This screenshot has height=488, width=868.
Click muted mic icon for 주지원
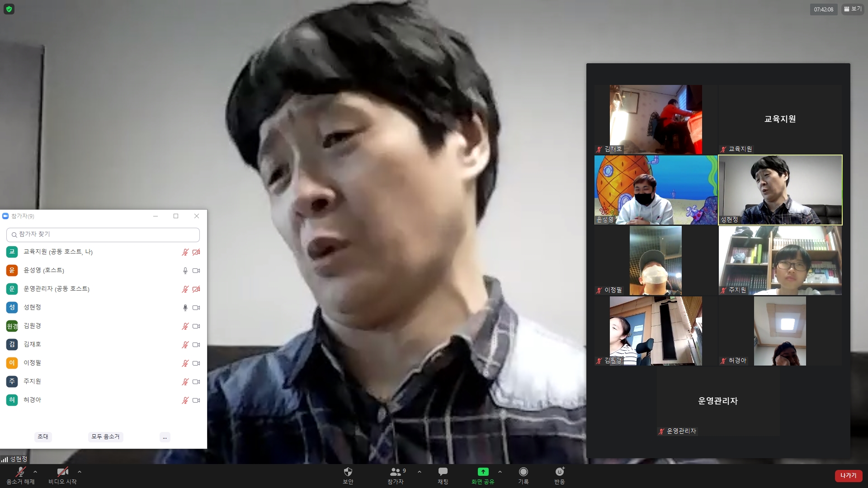click(185, 382)
